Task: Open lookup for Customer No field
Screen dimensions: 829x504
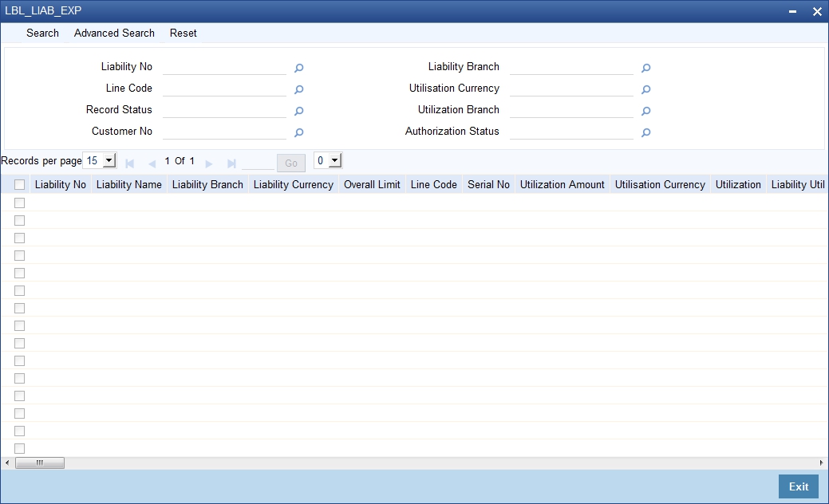Action: pos(298,133)
